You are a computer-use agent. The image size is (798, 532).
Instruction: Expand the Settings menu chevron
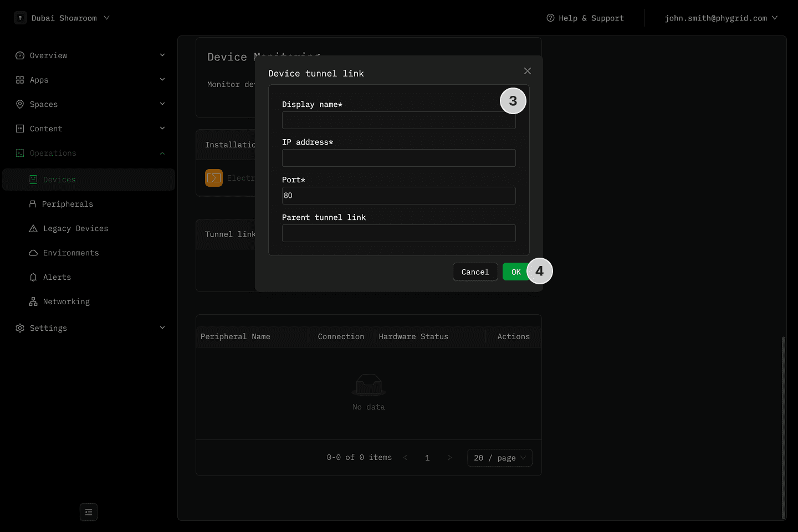pyautogui.click(x=162, y=328)
